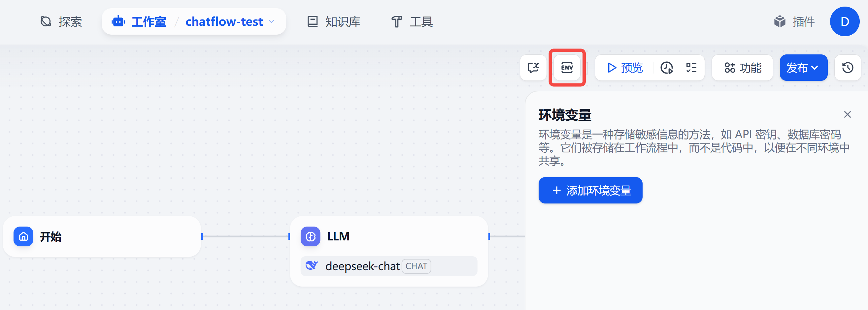Expand the 发布 publish dropdown

pyautogui.click(x=803, y=68)
